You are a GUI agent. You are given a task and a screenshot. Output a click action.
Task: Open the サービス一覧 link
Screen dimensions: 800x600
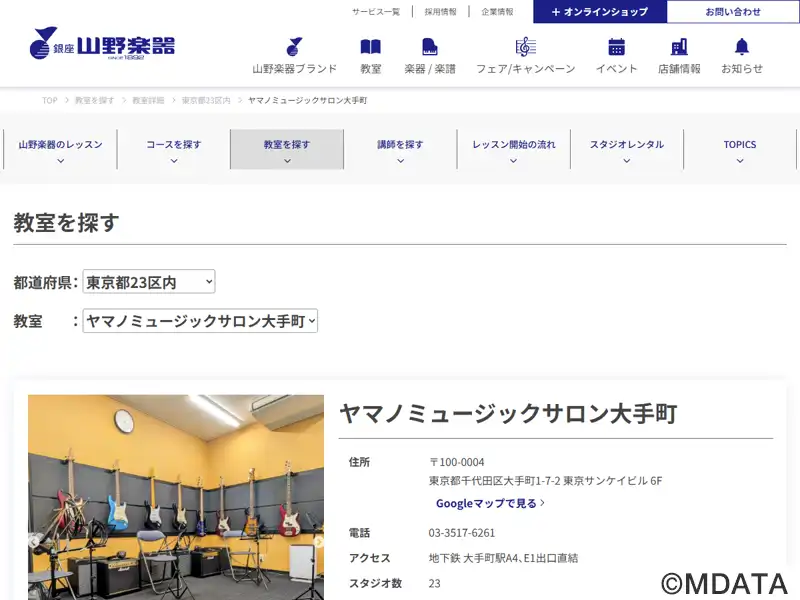[x=376, y=12]
